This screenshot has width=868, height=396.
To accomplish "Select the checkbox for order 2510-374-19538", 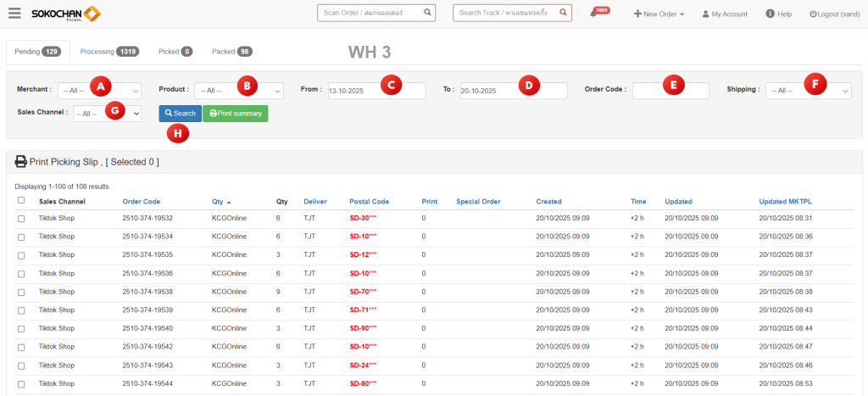I will (x=21, y=292).
